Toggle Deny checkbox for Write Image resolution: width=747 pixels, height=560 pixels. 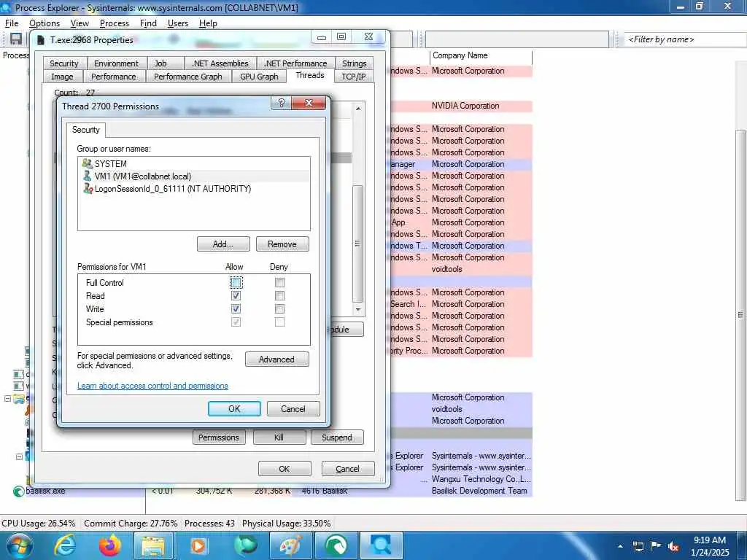[x=279, y=308]
